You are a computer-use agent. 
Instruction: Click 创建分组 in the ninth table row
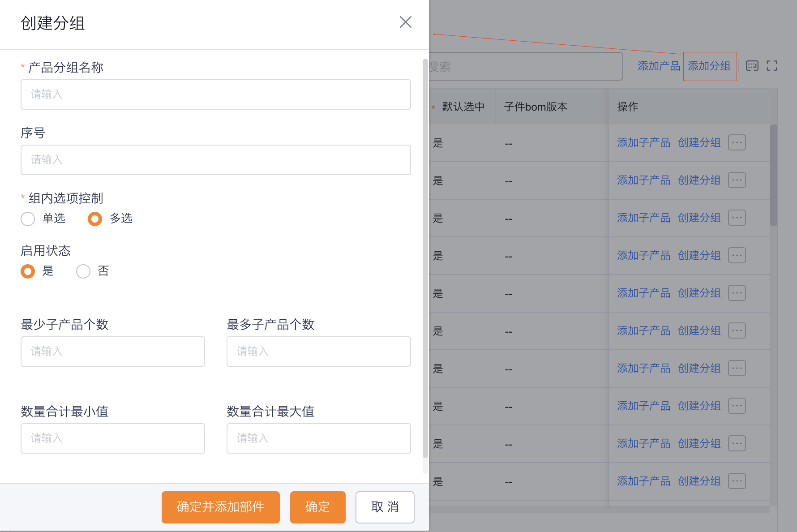[x=699, y=444]
